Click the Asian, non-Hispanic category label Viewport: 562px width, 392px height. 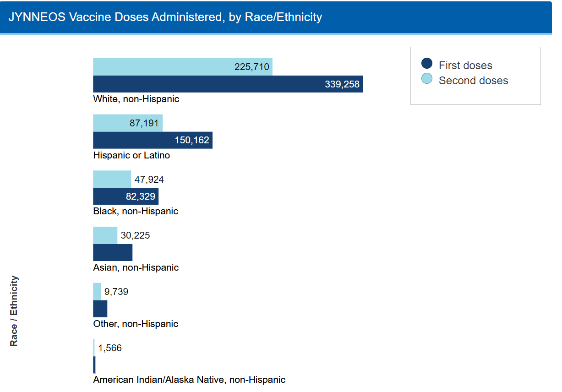click(136, 267)
